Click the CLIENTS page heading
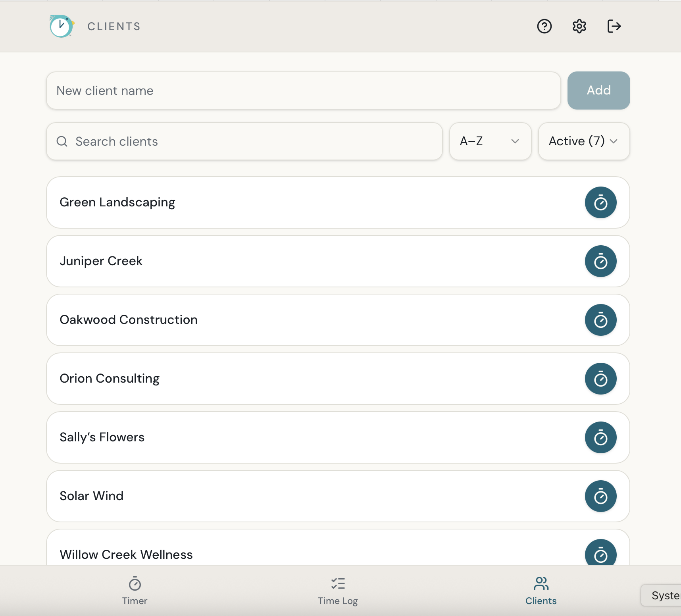 (114, 27)
